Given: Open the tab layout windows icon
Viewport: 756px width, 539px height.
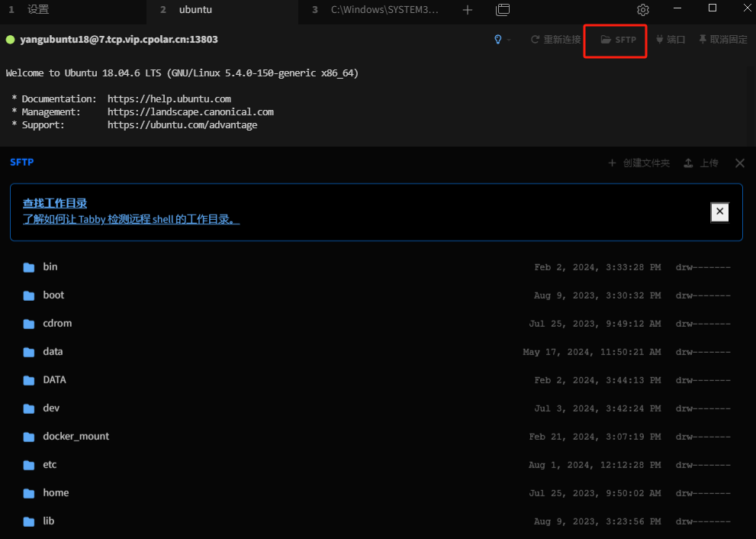Looking at the screenshot, I should pos(503,10).
